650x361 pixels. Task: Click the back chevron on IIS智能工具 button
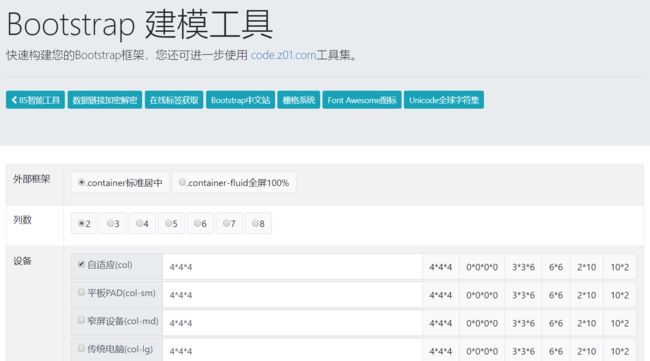14,100
